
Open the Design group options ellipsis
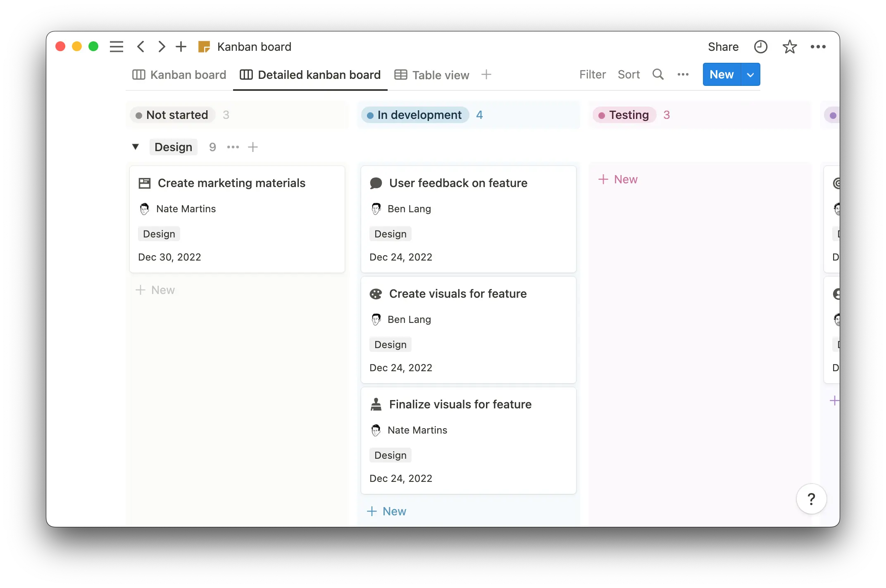[233, 147]
